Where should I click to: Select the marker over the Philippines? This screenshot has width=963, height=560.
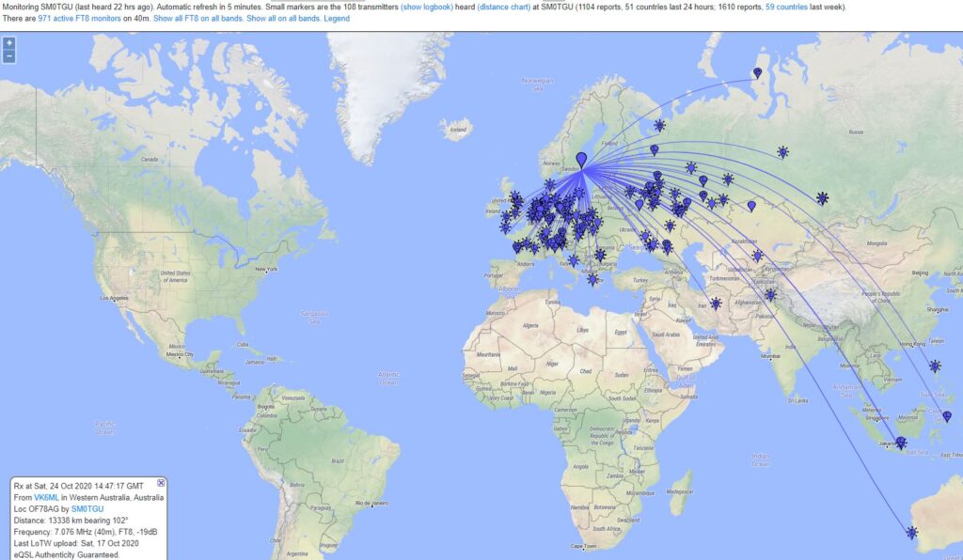pos(935,366)
